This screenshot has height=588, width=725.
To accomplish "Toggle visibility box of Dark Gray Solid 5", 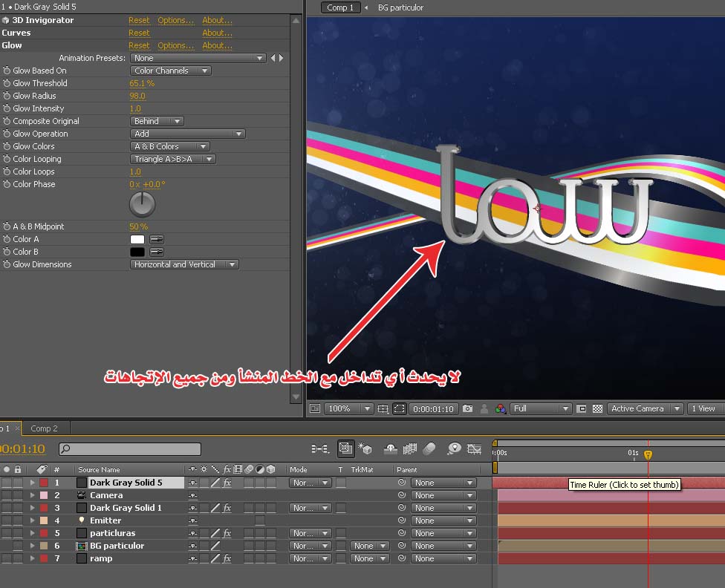I will tap(7, 483).
